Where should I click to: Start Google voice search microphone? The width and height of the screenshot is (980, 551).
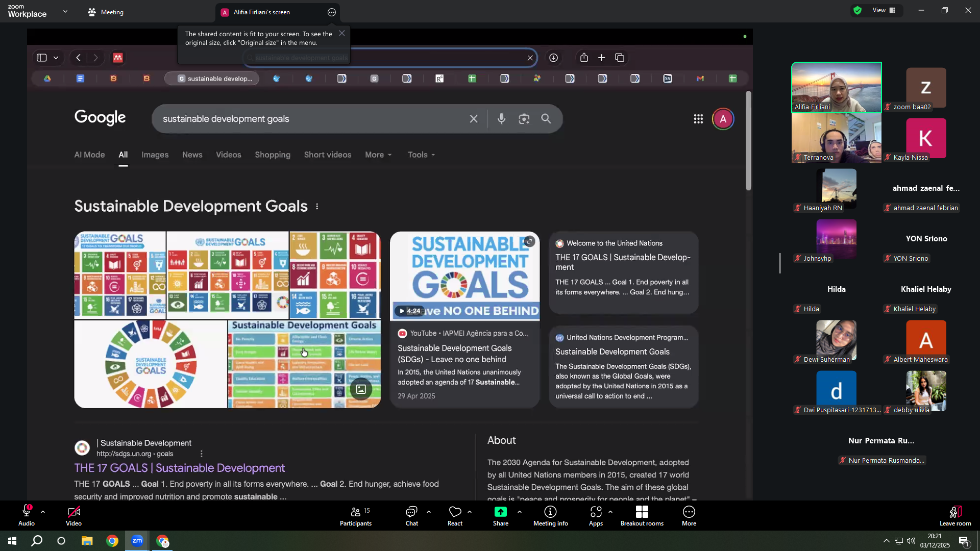coord(501,119)
